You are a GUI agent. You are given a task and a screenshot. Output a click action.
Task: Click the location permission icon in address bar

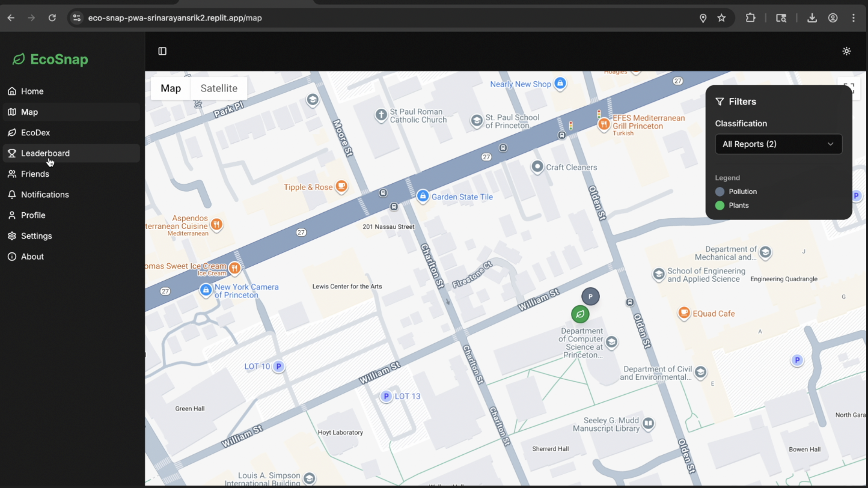click(703, 18)
